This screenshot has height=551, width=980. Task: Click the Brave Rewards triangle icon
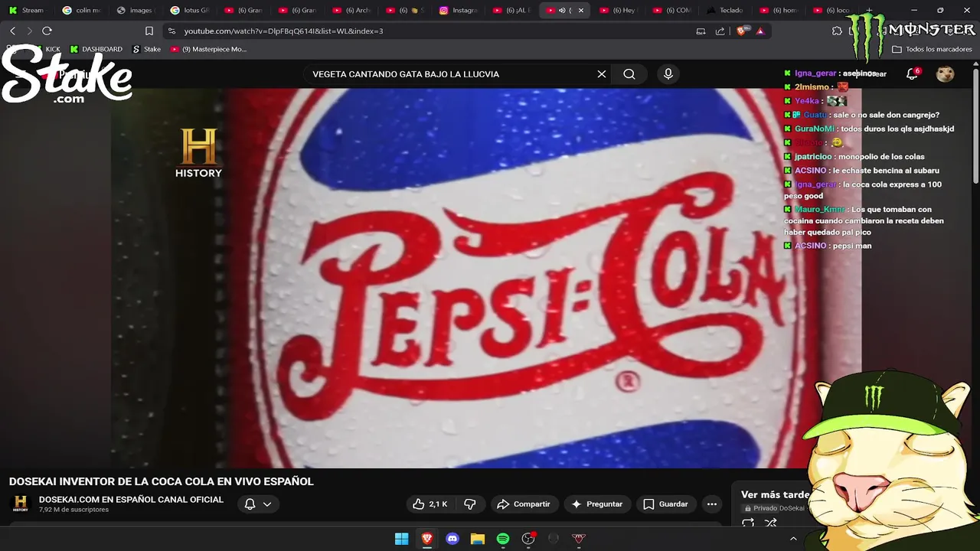(x=759, y=31)
